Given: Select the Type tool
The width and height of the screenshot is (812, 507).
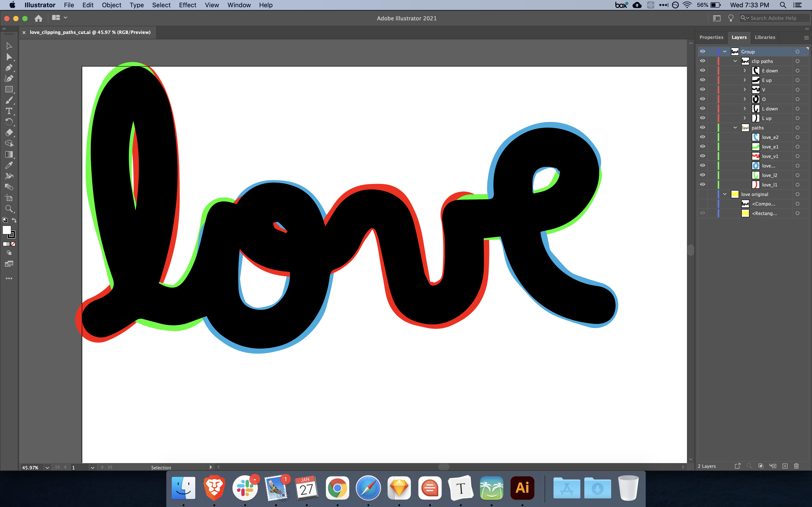Looking at the screenshot, I should point(9,111).
